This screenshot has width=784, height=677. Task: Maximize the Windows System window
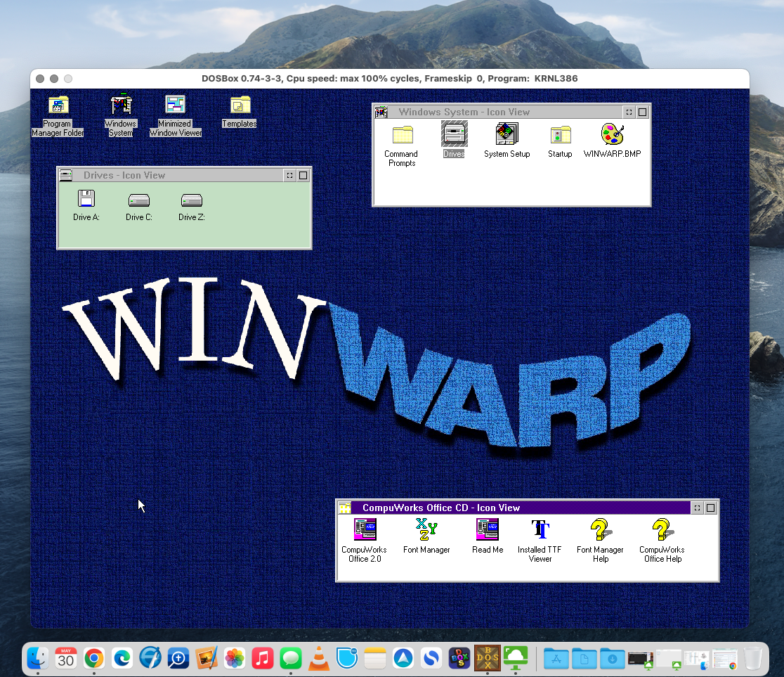point(643,112)
